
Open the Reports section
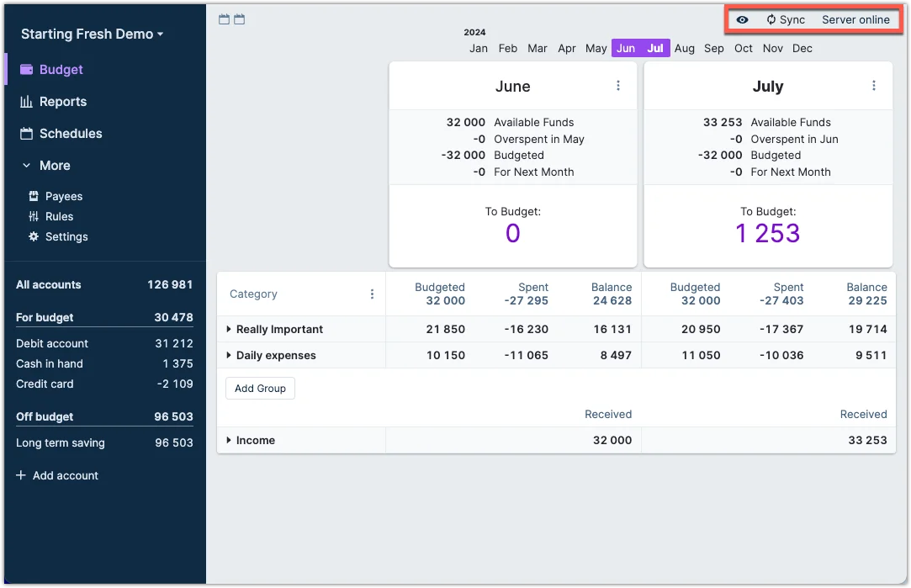point(61,101)
